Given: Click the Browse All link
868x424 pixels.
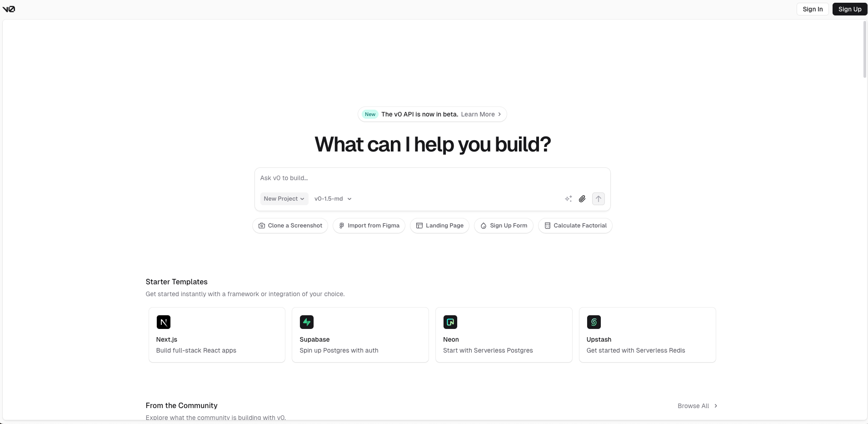Looking at the screenshot, I should (693, 406).
